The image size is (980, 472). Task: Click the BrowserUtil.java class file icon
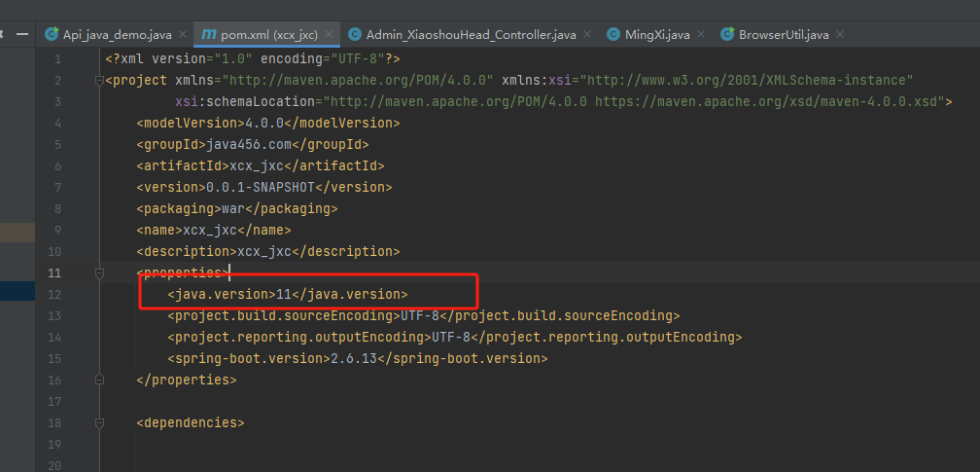tap(727, 34)
